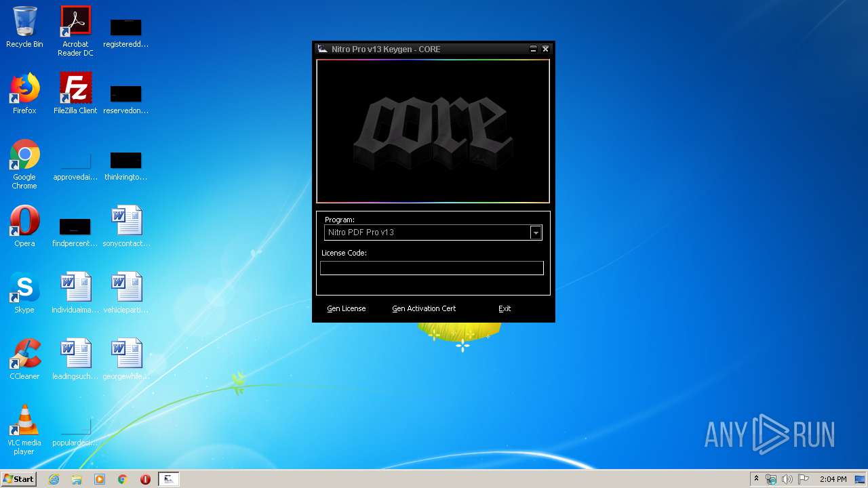Select the reservedon... desktop file

point(126,98)
